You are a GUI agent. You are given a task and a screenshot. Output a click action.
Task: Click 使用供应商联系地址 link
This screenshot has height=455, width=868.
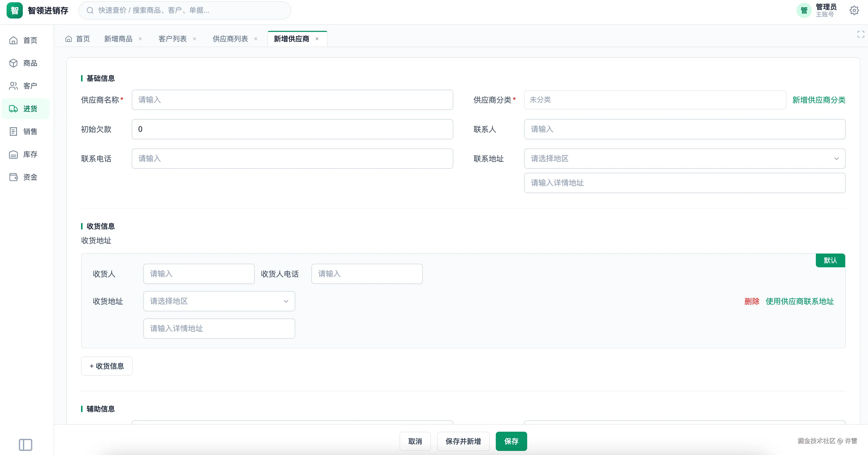tap(800, 301)
